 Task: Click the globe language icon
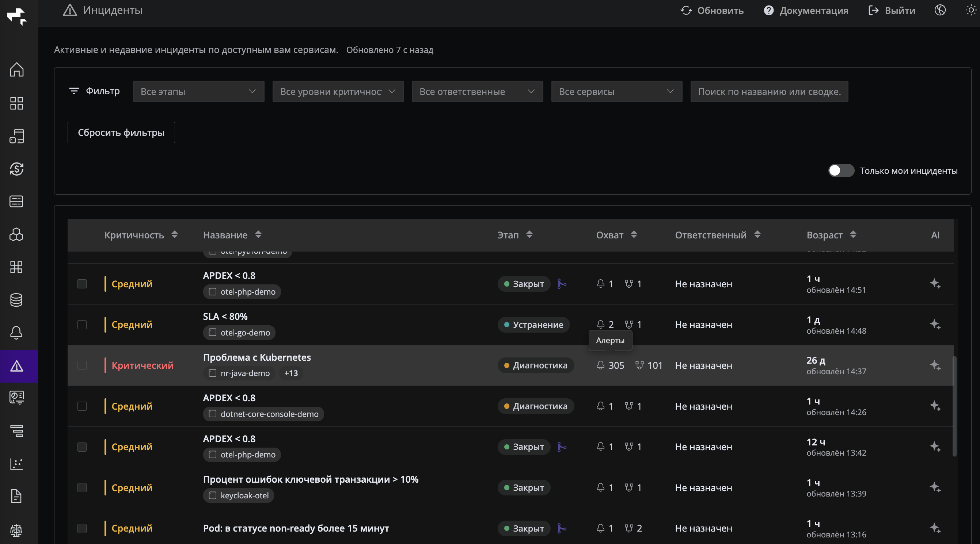click(940, 10)
